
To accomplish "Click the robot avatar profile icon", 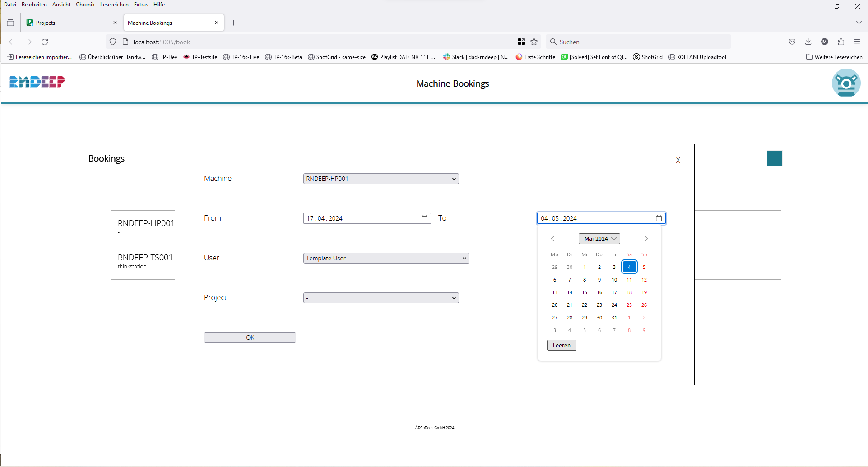I will click(x=846, y=83).
